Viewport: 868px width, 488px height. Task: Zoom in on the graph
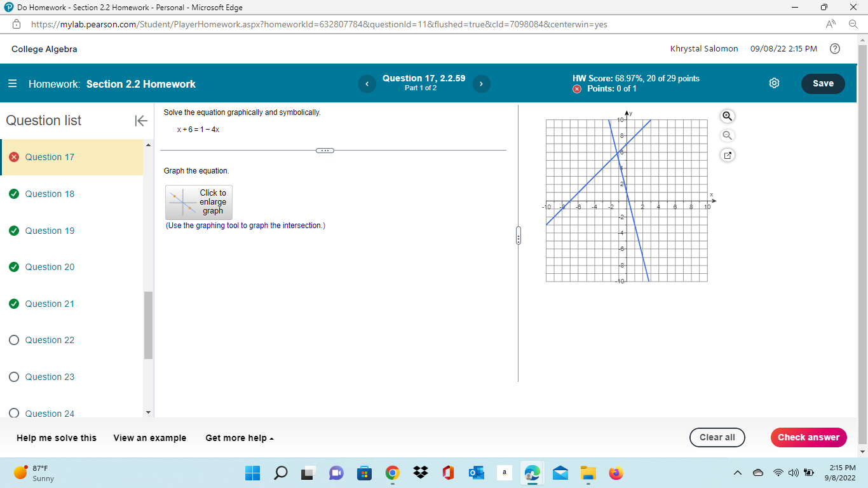[x=727, y=116]
